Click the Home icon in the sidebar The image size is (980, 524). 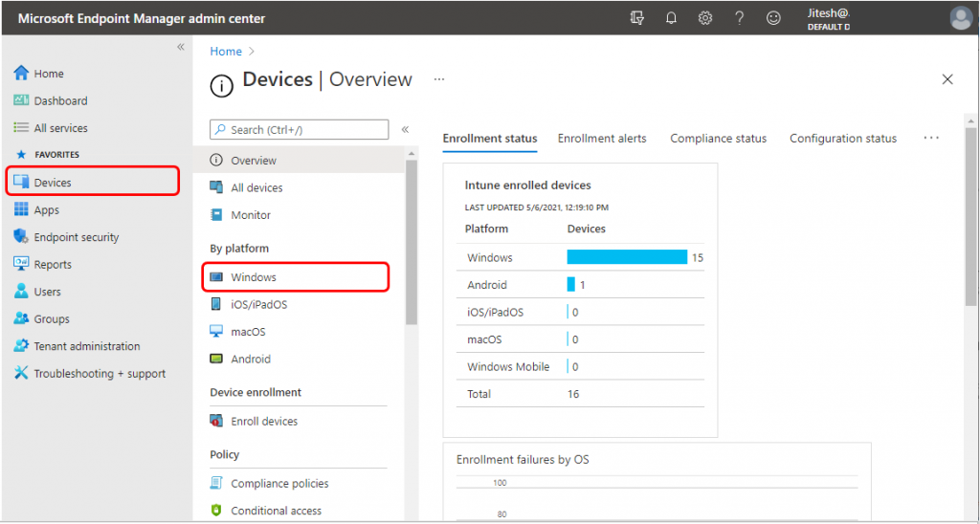[21, 73]
